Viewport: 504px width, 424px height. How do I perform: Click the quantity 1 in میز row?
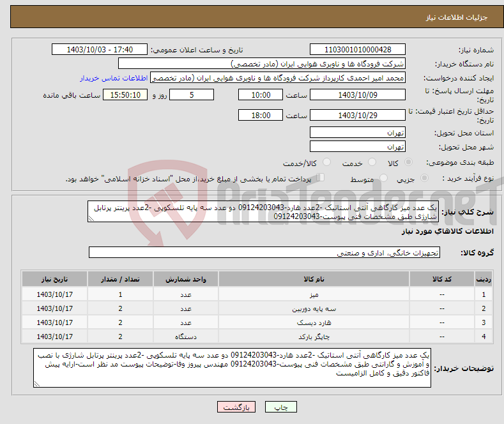point(120,294)
